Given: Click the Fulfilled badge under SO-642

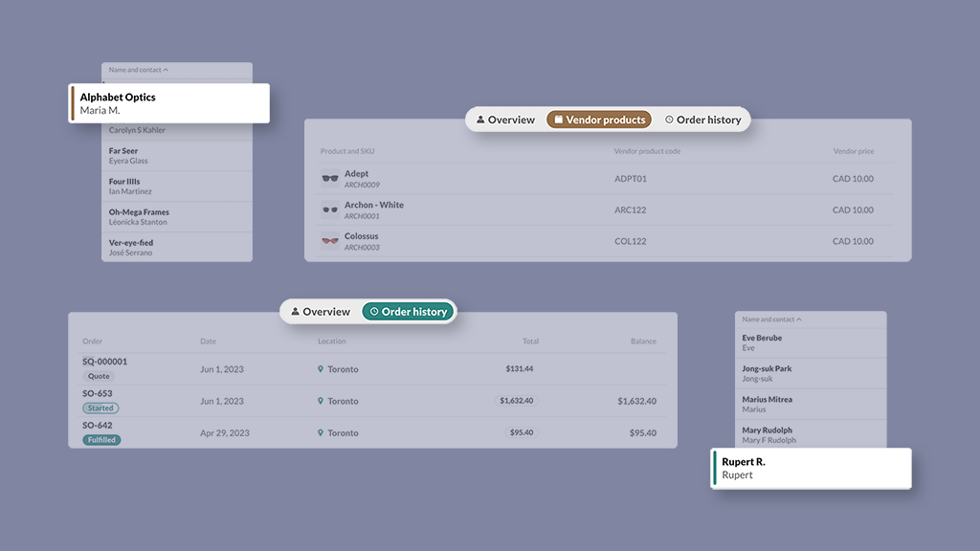Looking at the screenshot, I should [101, 440].
